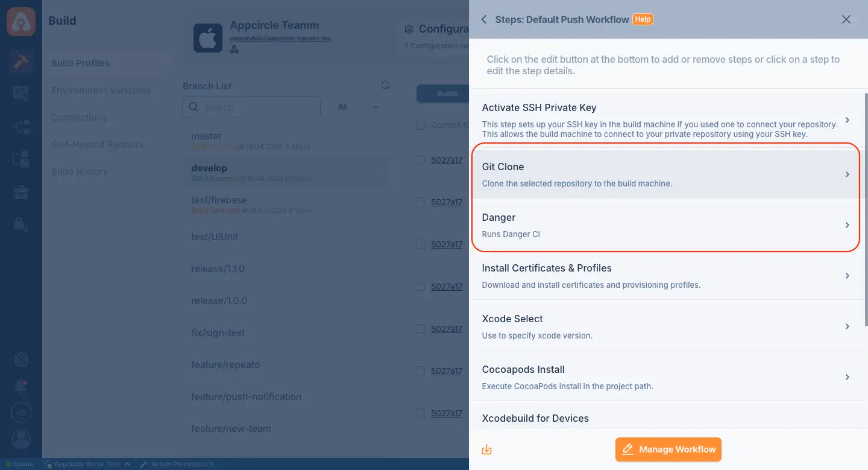
Task: Go back using the Steps panel arrow
Action: [x=483, y=19]
